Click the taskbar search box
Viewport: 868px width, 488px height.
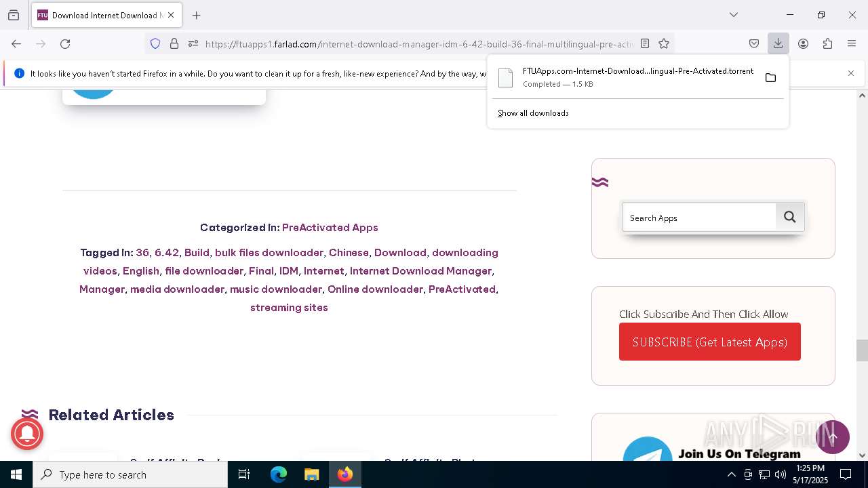click(130, 474)
